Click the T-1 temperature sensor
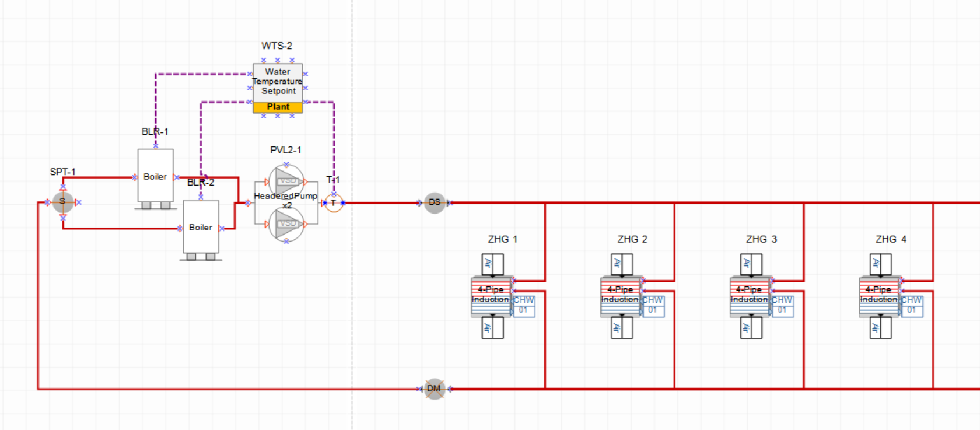Image resolution: width=980 pixels, height=430 pixels. [x=334, y=203]
